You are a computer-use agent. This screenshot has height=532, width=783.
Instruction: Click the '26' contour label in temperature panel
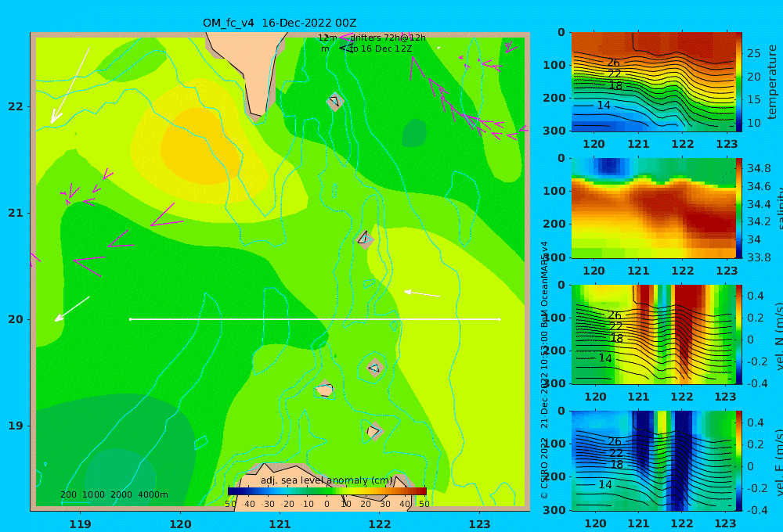pos(613,63)
